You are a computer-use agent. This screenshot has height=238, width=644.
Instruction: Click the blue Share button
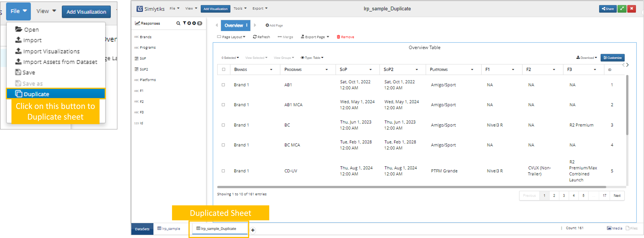(x=608, y=9)
